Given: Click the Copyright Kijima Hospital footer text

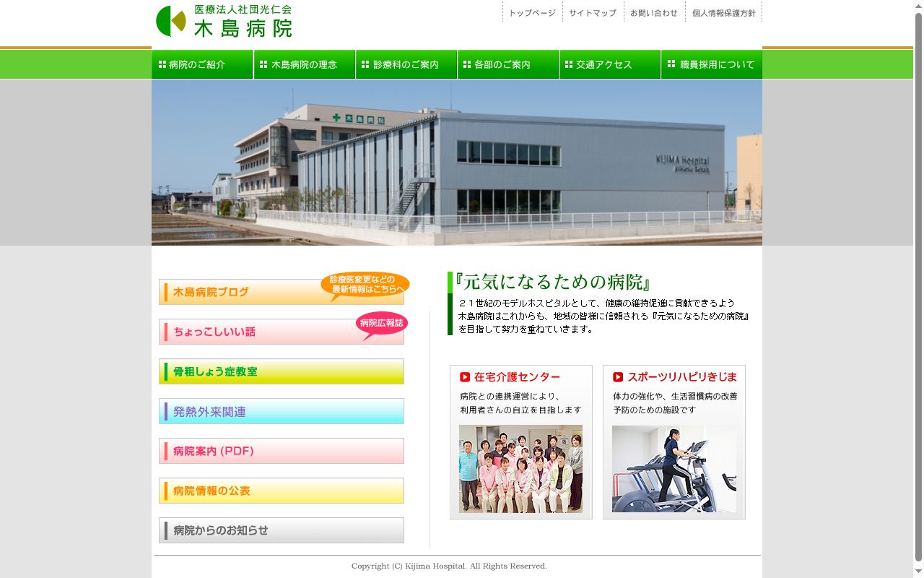Looking at the screenshot, I should pyautogui.click(x=449, y=566).
